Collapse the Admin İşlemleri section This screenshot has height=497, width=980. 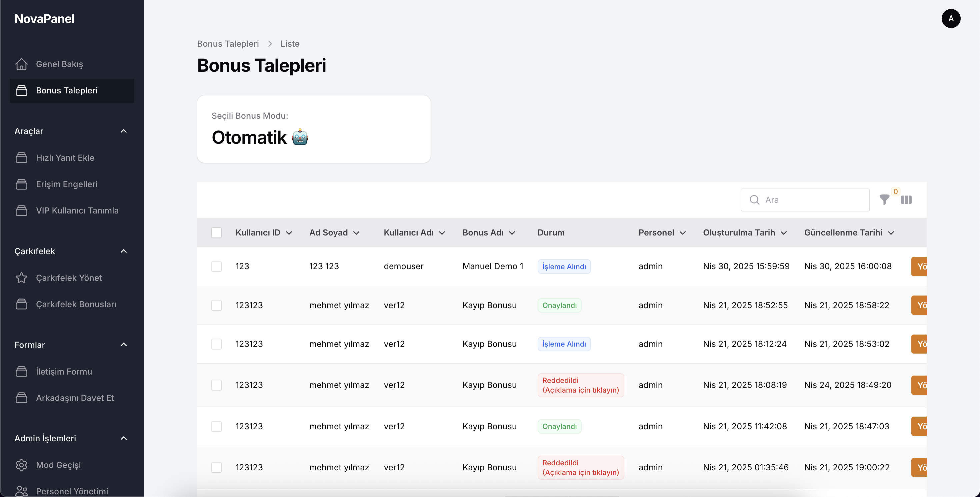tap(124, 438)
